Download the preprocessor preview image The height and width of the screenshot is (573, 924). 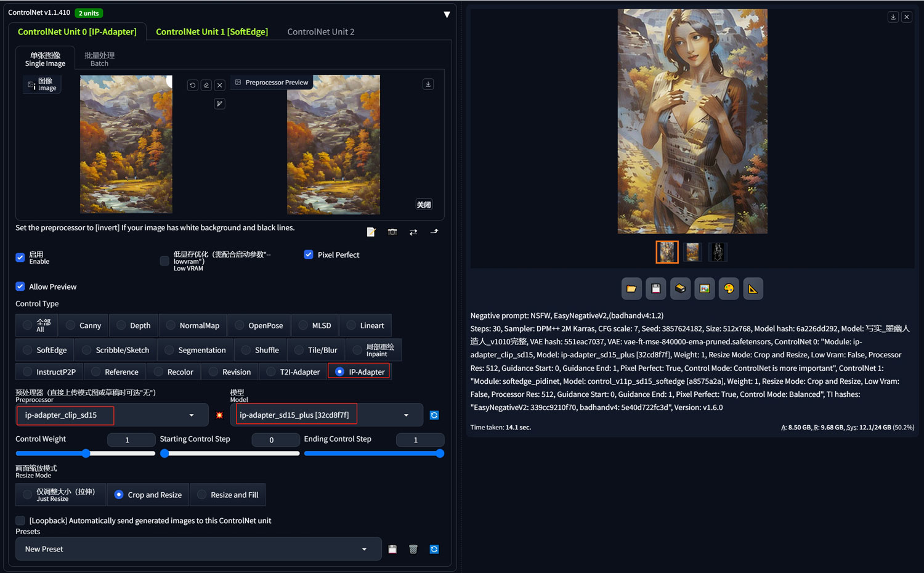click(428, 84)
